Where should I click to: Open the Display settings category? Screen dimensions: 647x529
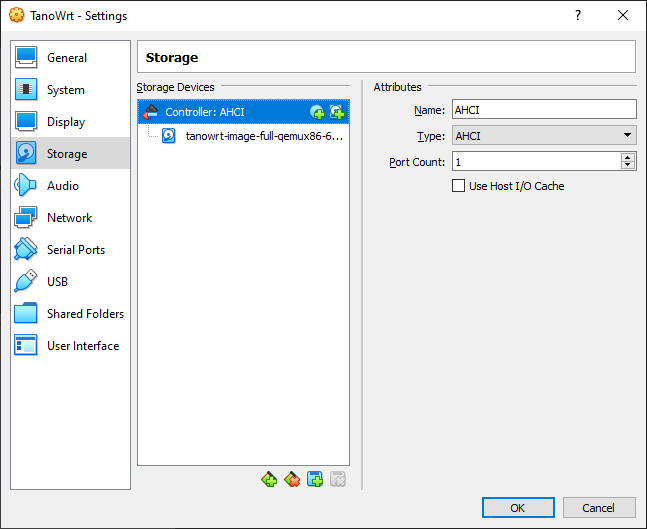71,122
